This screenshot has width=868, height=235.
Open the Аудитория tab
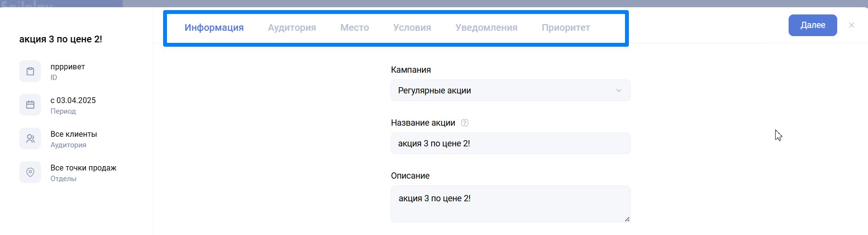pos(292,28)
